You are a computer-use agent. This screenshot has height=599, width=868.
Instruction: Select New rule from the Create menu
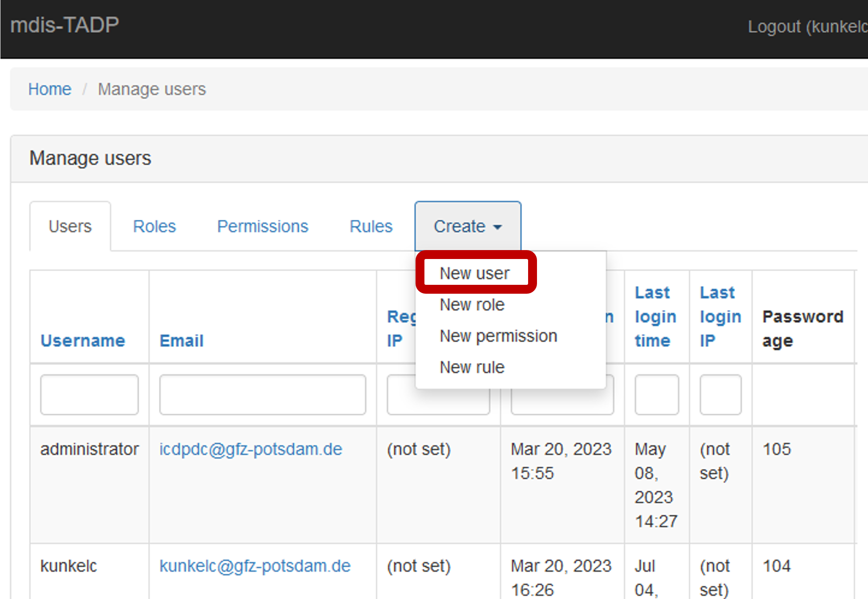pyautogui.click(x=472, y=367)
